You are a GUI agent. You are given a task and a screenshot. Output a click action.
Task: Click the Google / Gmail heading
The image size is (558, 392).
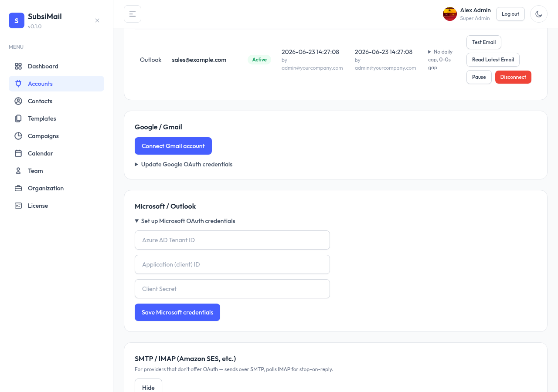[158, 127]
